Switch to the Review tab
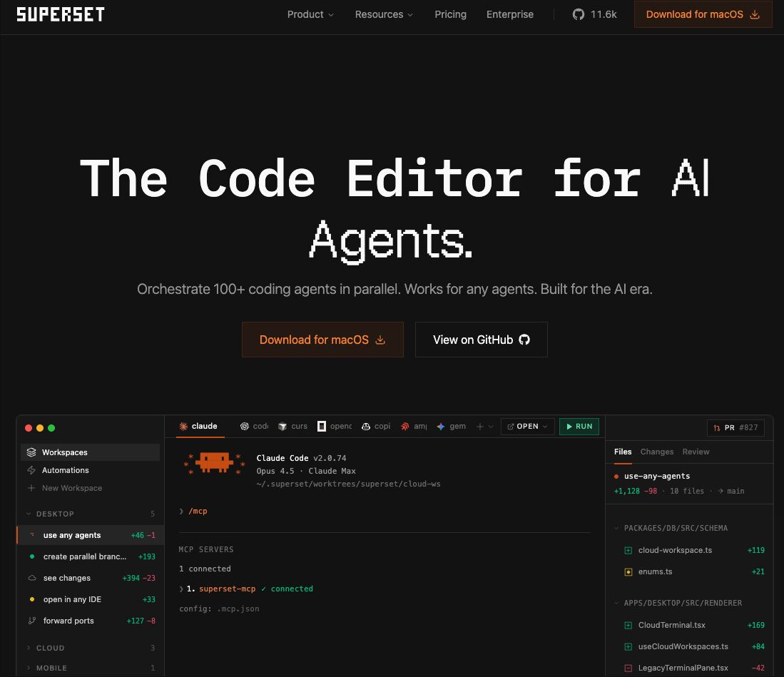 coord(696,452)
